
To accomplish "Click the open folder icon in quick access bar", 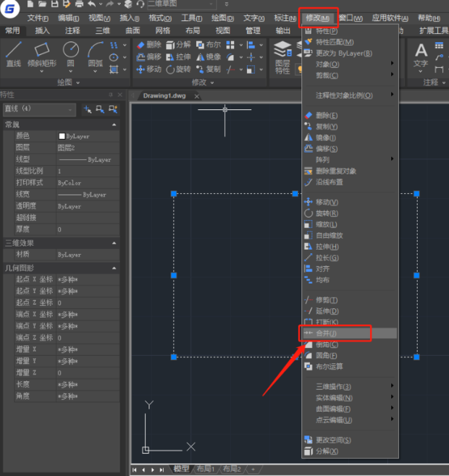I will 42,4.
